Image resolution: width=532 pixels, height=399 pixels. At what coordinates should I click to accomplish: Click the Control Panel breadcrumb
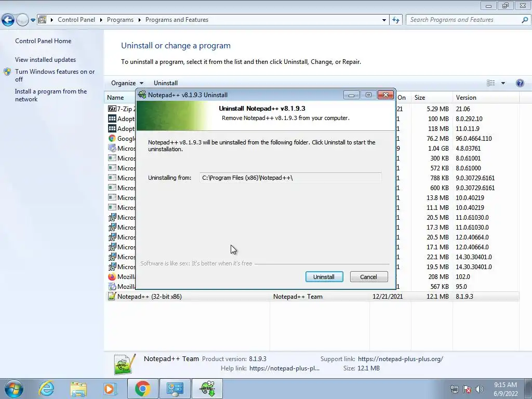coord(76,20)
